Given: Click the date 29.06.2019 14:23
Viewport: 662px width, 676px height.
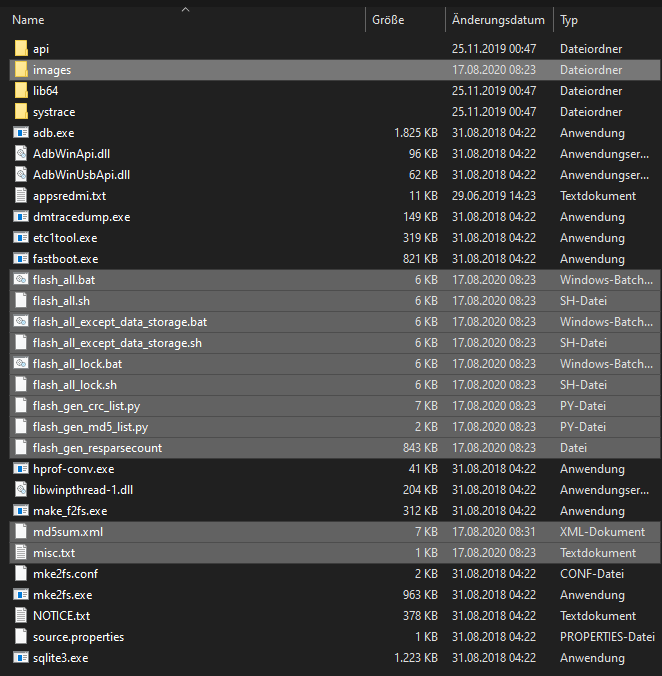Looking at the screenshot, I should pos(494,196).
